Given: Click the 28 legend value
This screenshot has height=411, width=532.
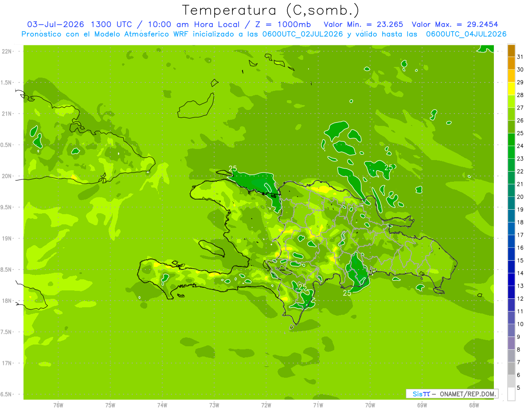Looking at the screenshot, I should click(x=520, y=95).
